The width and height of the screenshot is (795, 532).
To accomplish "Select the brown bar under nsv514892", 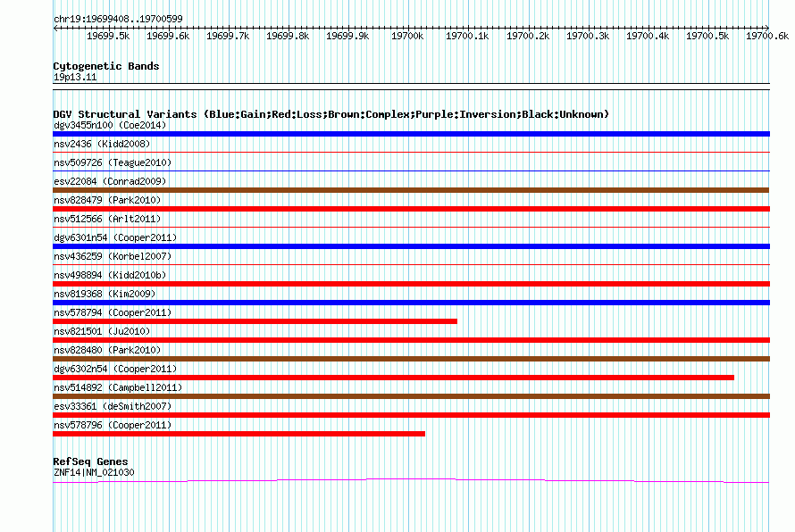I will pyautogui.click(x=411, y=396).
